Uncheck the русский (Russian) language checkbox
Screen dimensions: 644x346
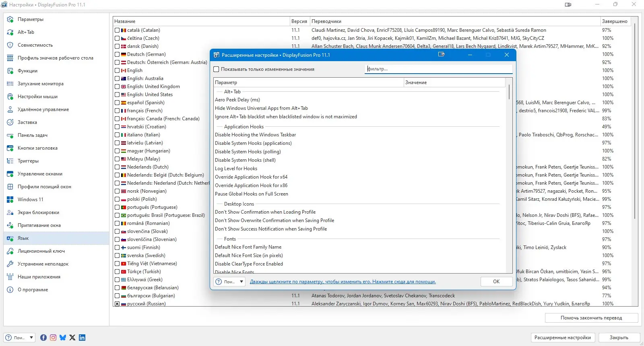pyautogui.click(x=117, y=304)
